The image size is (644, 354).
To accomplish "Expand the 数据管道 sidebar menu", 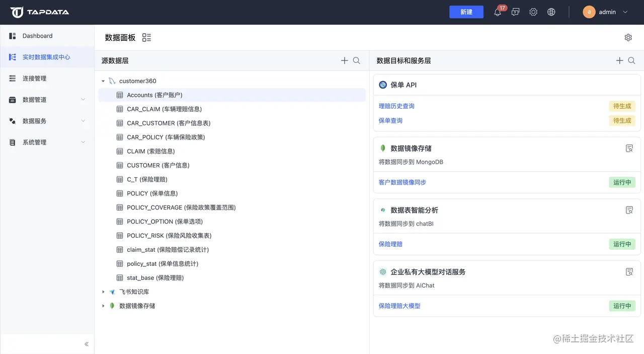I will (84, 100).
